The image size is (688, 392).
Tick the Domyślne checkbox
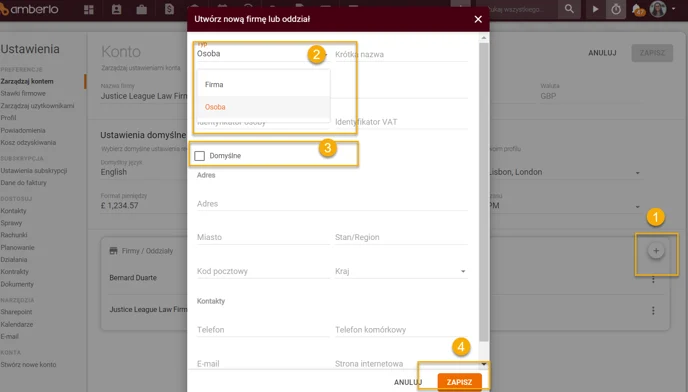(200, 156)
